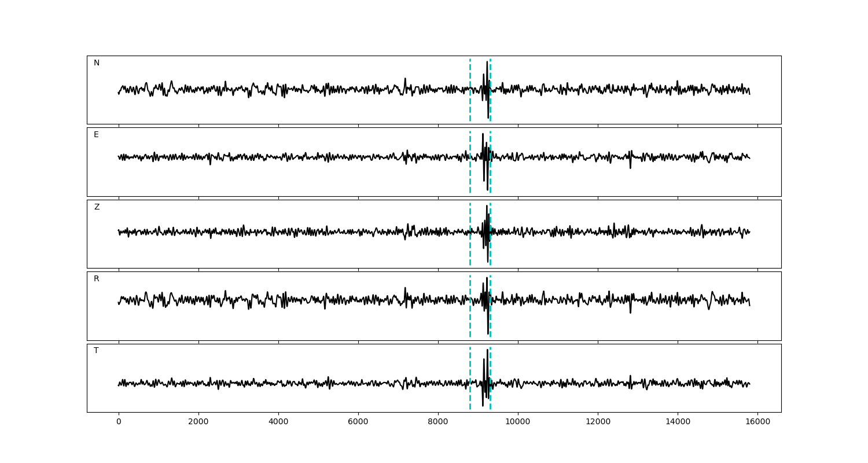
Task: Click the T component label
Action: (x=96, y=351)
